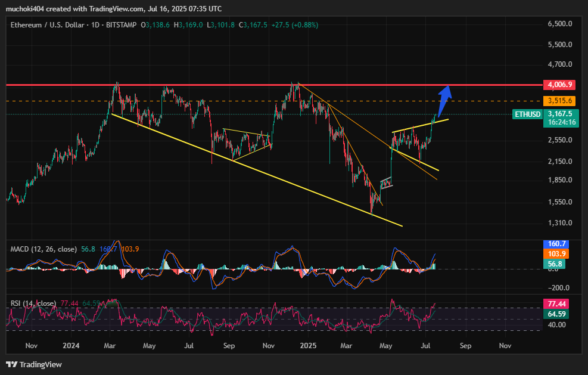Open the RSI (14, close) indicator label

click(33, 303)
